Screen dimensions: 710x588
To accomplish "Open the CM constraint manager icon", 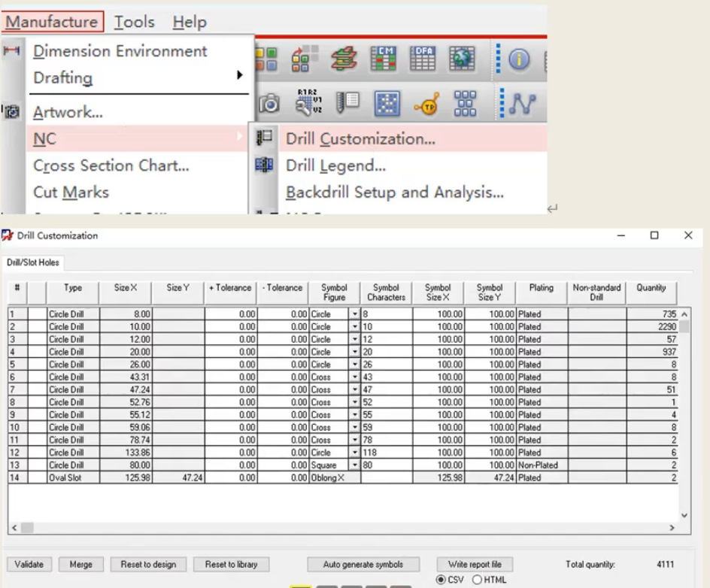I will click(x=383, y=59).
